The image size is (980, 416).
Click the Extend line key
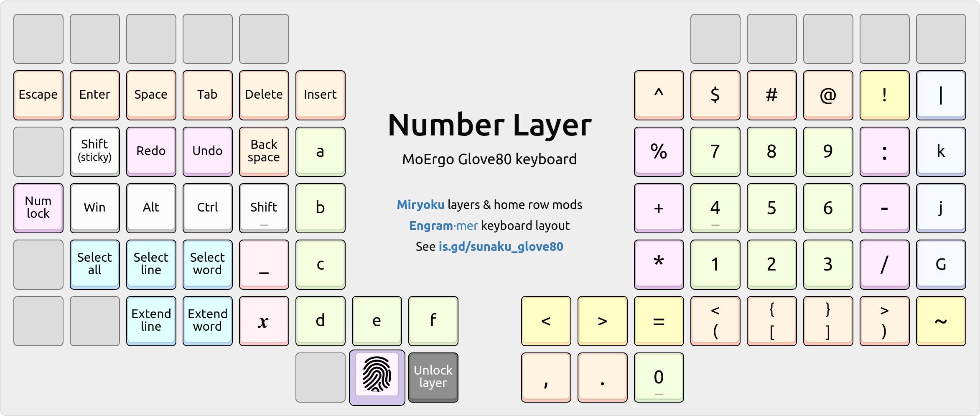click(151, 321)
